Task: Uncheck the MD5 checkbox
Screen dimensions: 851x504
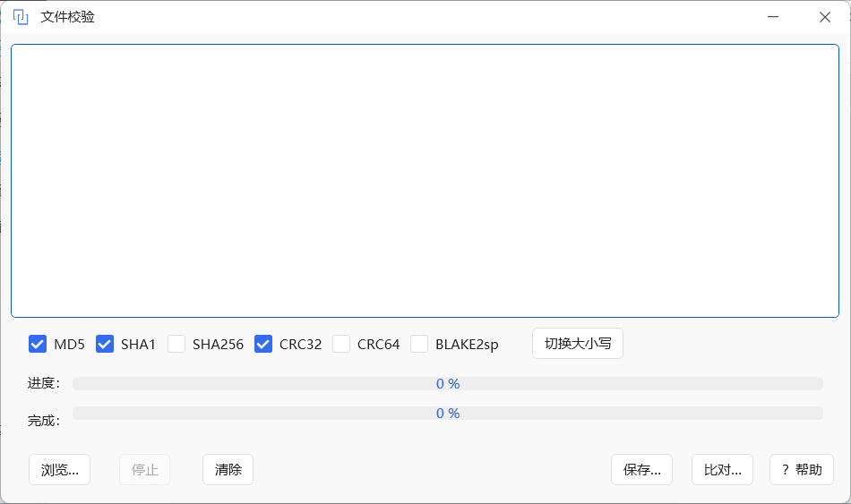Action: click(x=38, y=344)
